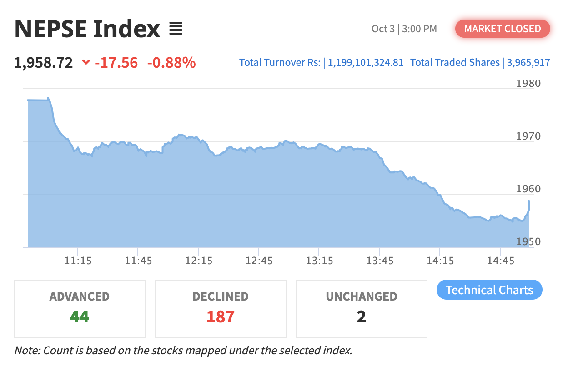The height and width of the screenshot is (392, 563).
Task: Click the MARKET CLOSED badge
Action: pos(503,29)
